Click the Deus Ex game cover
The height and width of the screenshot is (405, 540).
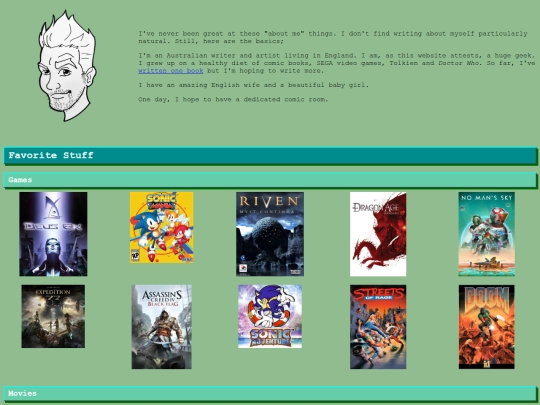coord(53,234)
